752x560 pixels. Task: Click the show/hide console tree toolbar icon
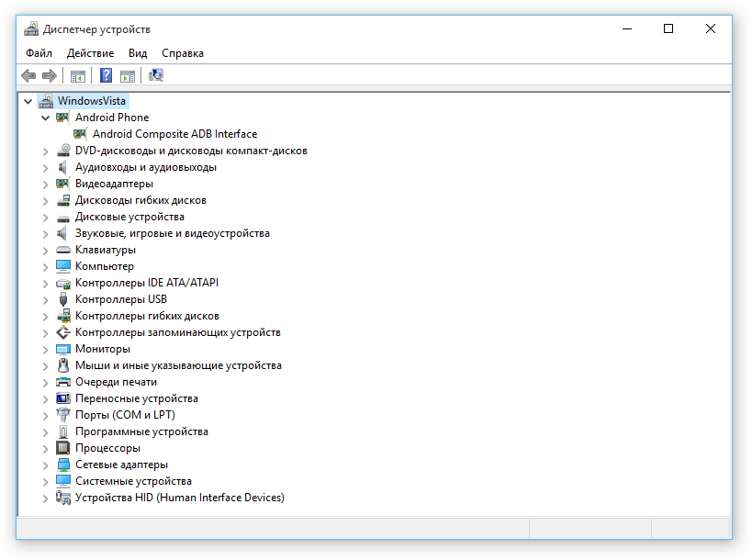pos(78,76)
